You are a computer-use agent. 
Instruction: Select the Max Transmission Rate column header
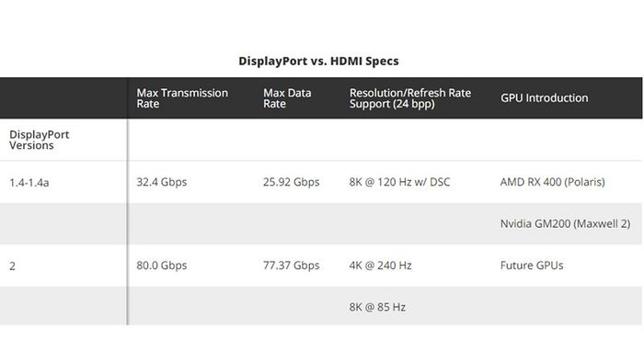coord(182,98)
